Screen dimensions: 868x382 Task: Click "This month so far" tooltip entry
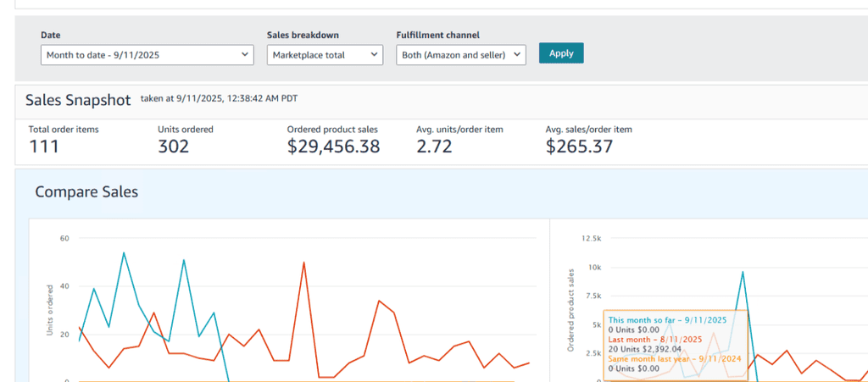668,320
